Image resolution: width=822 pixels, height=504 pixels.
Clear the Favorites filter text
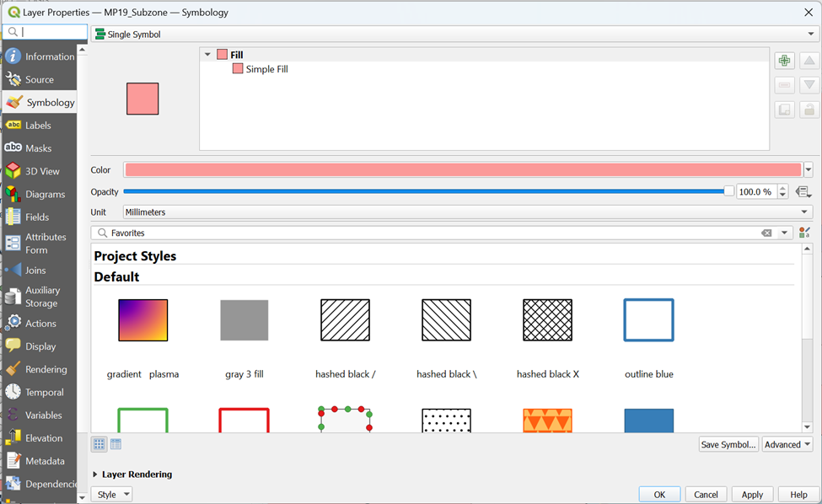point(766,233)
